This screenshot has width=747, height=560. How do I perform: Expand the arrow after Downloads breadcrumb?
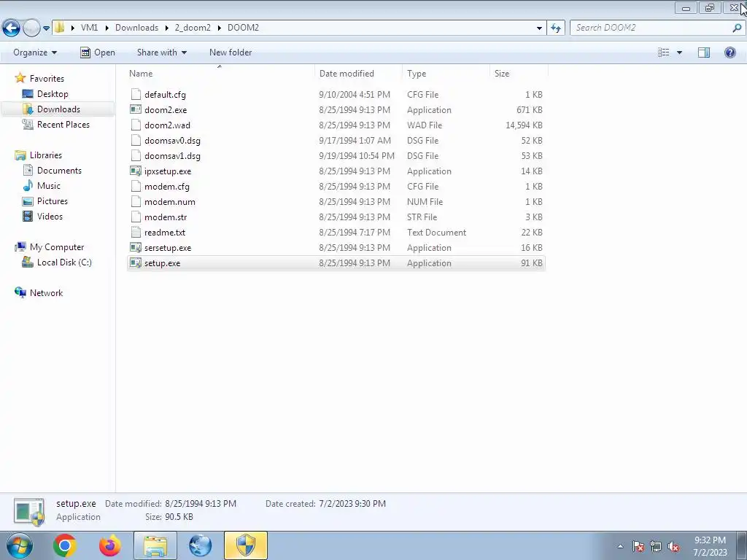click(x=167, y=28)
